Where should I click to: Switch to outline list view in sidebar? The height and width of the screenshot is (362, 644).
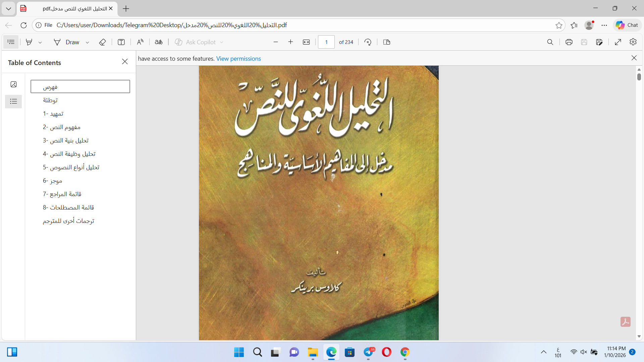(x=13, y=101)
